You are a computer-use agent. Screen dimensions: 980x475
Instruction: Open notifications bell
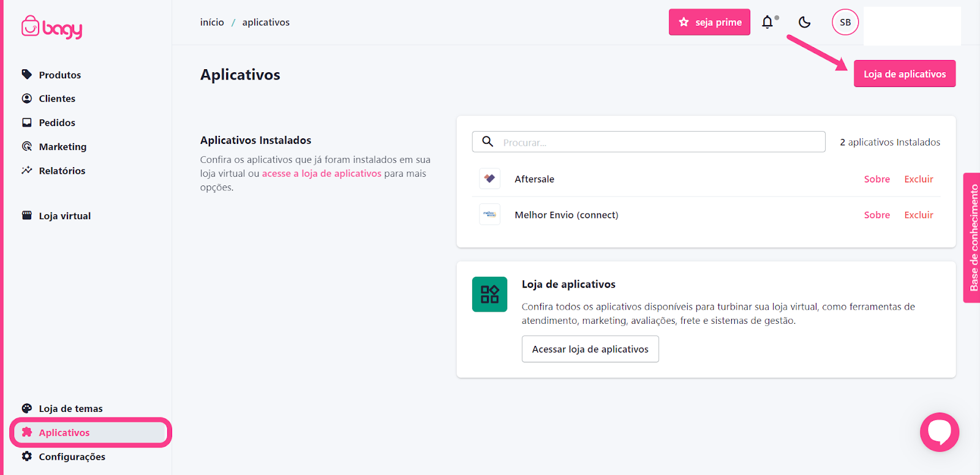[x=767, y=22]
